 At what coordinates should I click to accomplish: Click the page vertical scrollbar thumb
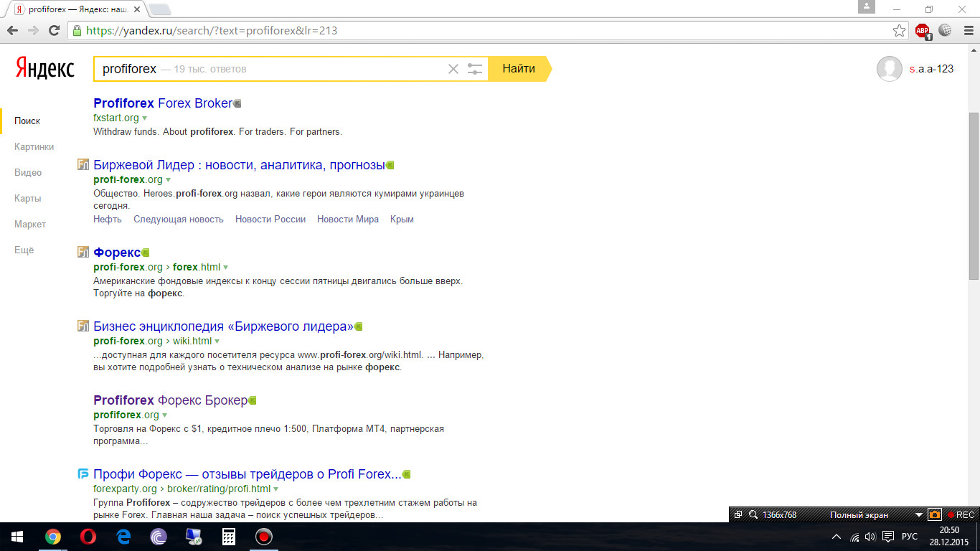pyautogui.click(x=974, y=195)
